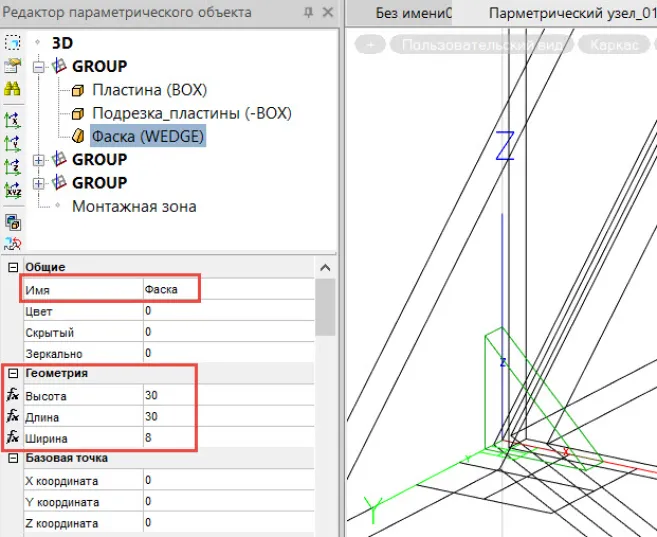Collapse the Общие property section
The height and width of the screenshot is (537, 657).
pyautogui.click(x=13, y=267)
